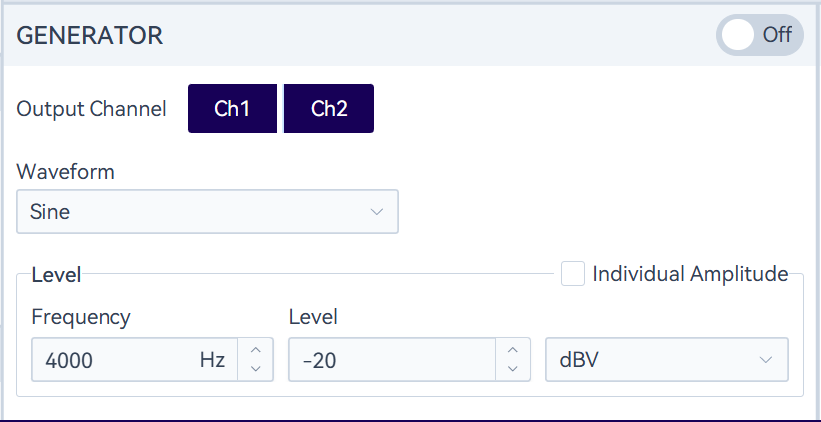The image size is (821, 422).
Task: Enable the Individual Amplitude checkbox
Action: (x=573, y=274)
